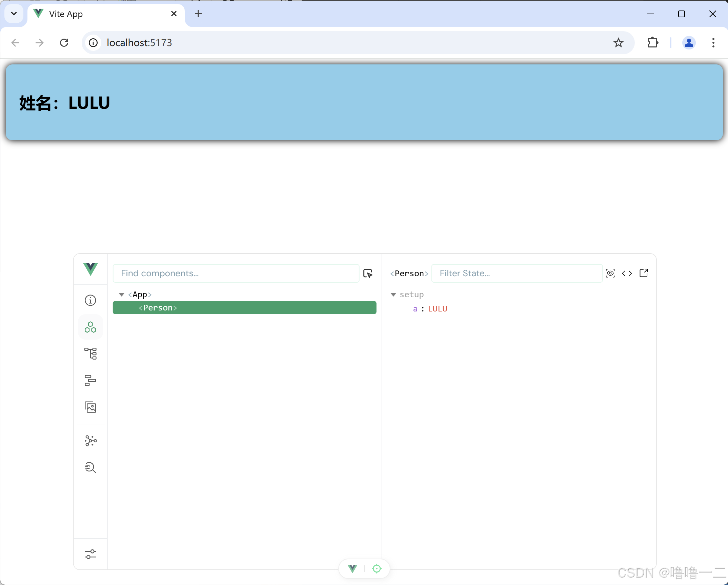Screen dimensions: 728x585
Task: Open the Chrome three-dot menu
Action: coord(713,43)
